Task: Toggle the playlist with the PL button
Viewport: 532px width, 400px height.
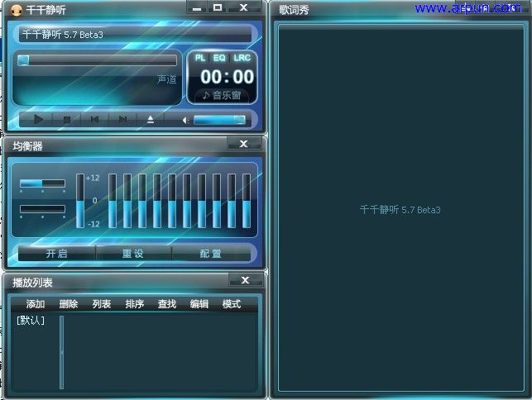Action: pyautogui.click(x=200, y=58)
